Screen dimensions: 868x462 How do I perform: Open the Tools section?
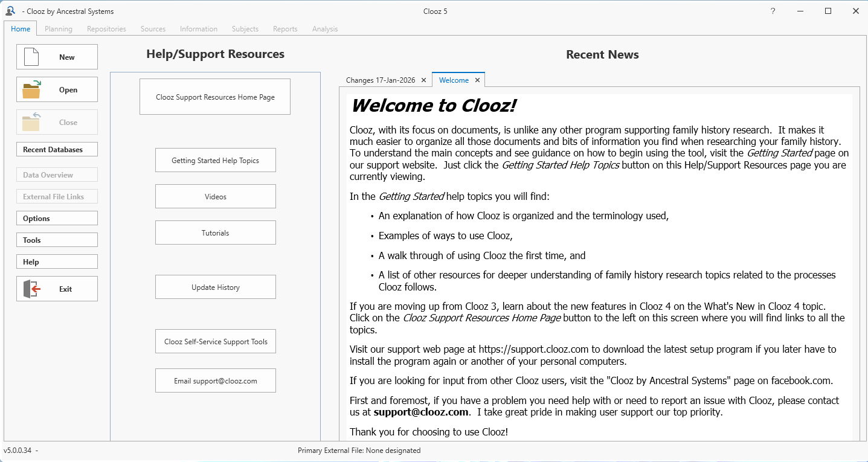[x=57, y=240]
